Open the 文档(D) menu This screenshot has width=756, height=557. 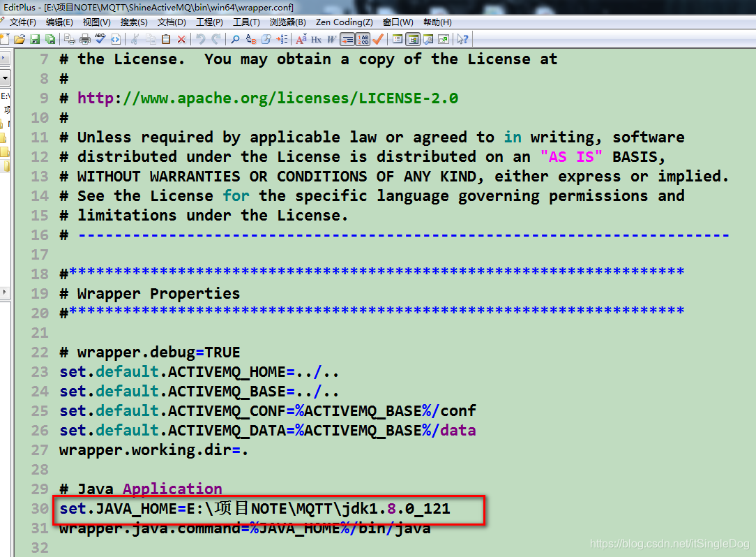click(x=172, y=22)
